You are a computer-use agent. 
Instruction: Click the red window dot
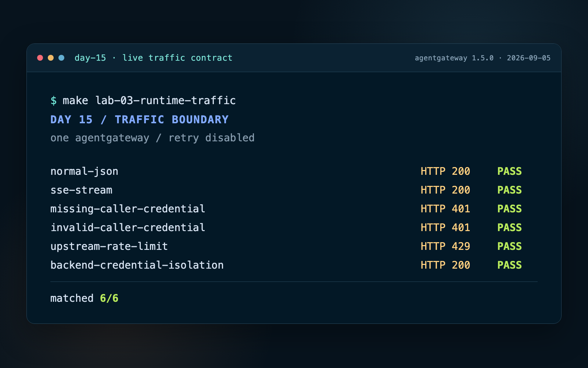pos(40,58)
